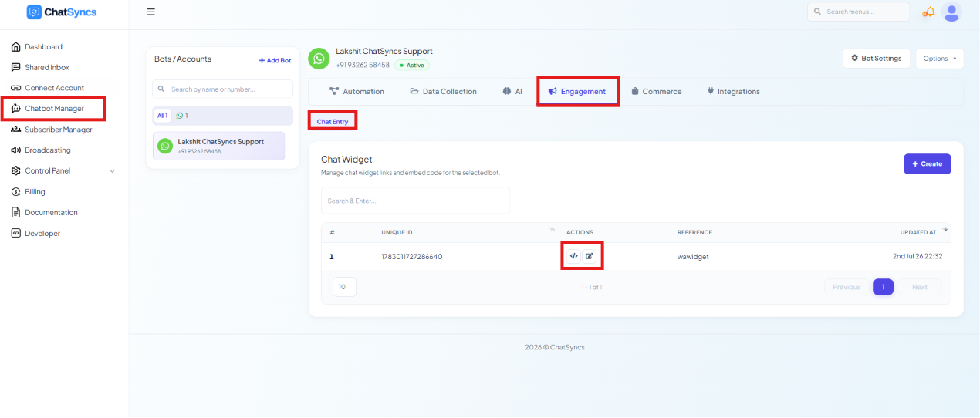Image resolution: width=980 pixels, height=418 pixels.
Task: Open the Commerce tab
Action: tap(657, 91)
